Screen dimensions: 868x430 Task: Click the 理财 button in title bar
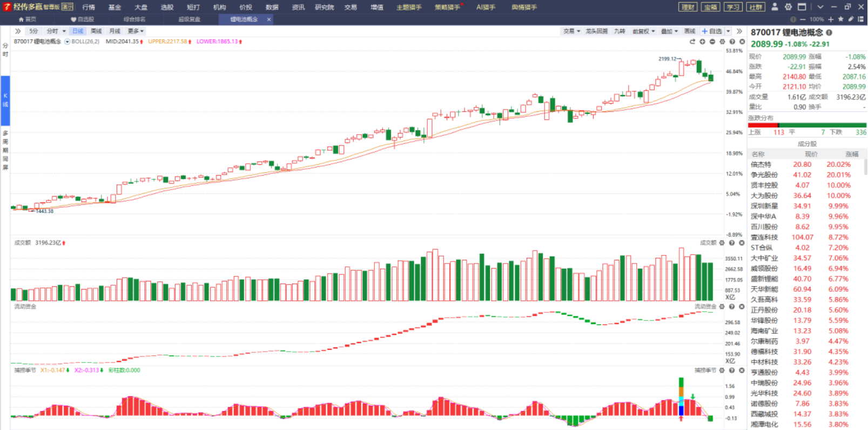point(688,7)
